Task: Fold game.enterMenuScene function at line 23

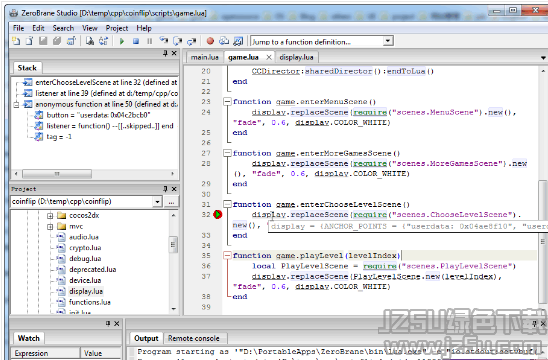Action: pyautogui.click(x=227, y=102)
